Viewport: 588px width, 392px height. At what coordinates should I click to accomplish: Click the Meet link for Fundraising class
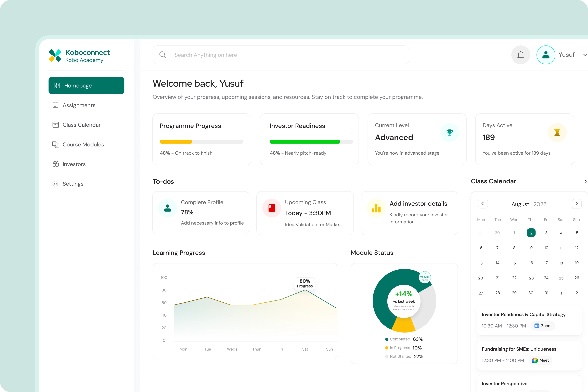(x=540, y=361)
